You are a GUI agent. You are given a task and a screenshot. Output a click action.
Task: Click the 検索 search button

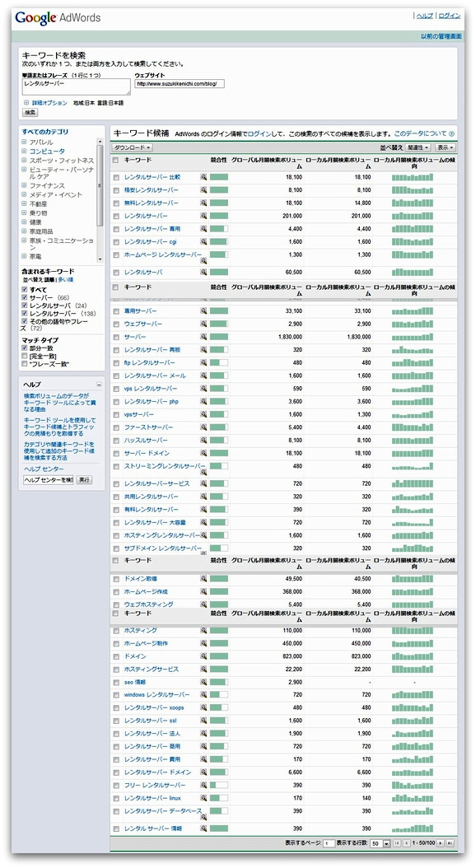coord(30,112)
